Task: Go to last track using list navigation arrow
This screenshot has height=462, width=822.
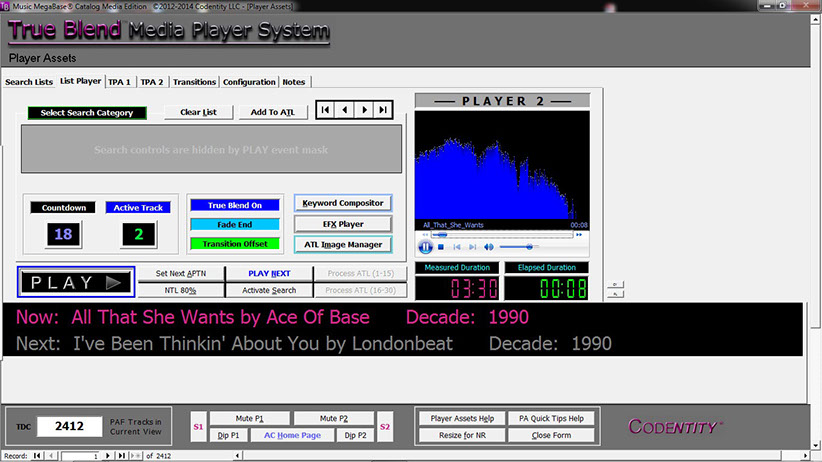Action: click(382, 111)
